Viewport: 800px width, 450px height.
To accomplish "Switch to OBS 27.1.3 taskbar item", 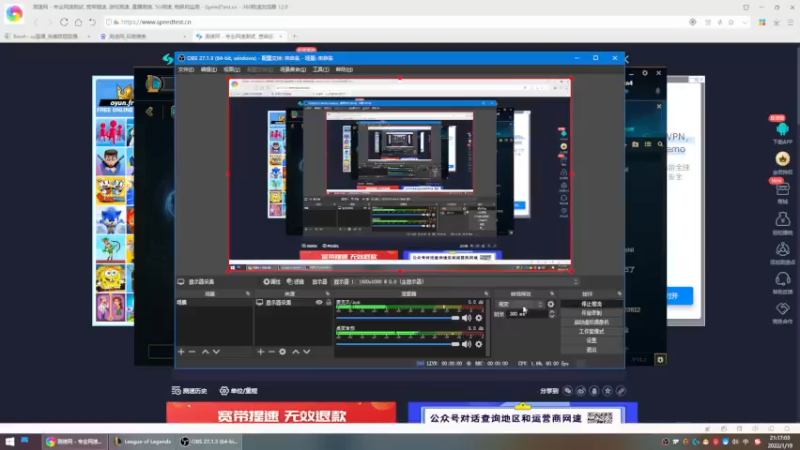I will tap(209, 442).
